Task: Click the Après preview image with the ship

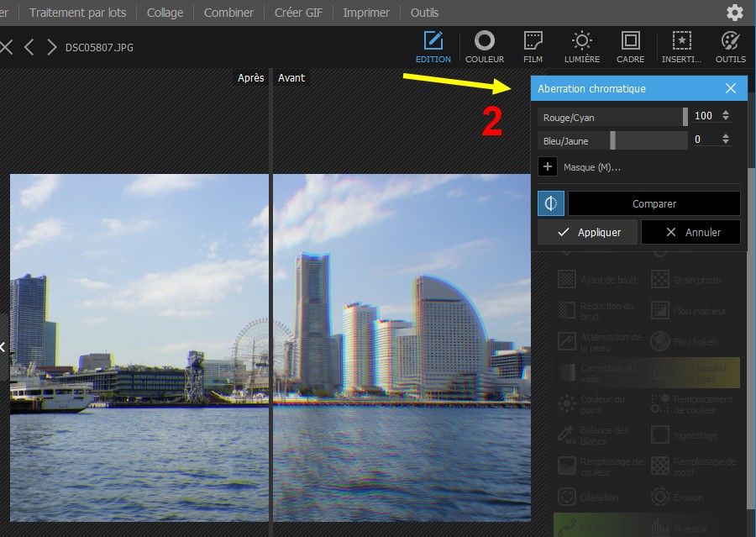Action: [x=139, y=347]
